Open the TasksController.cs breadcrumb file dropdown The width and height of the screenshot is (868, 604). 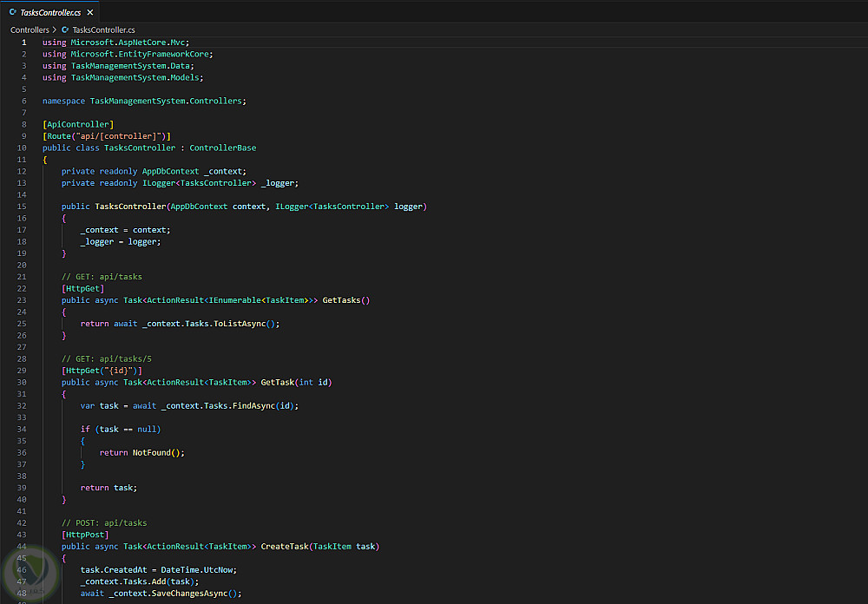click(x=102, y=30)
